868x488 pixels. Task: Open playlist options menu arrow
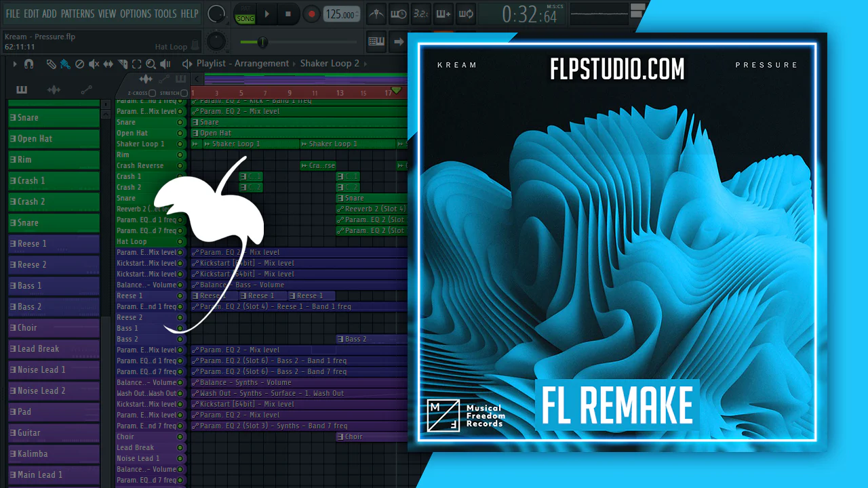point(14,64)
